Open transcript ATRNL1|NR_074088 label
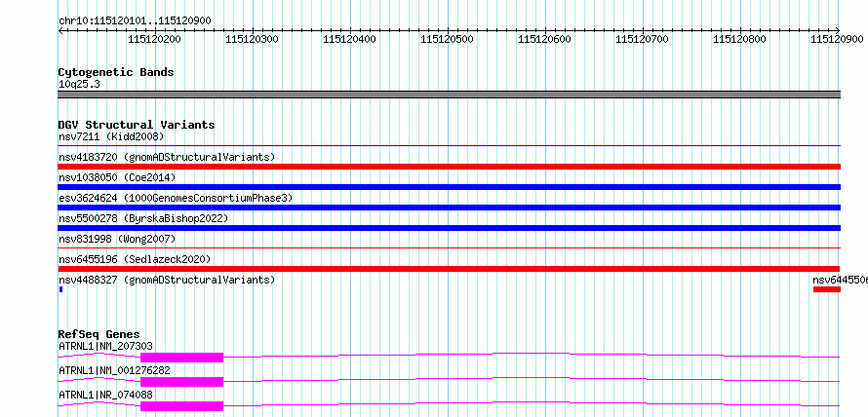 (105, 395)
